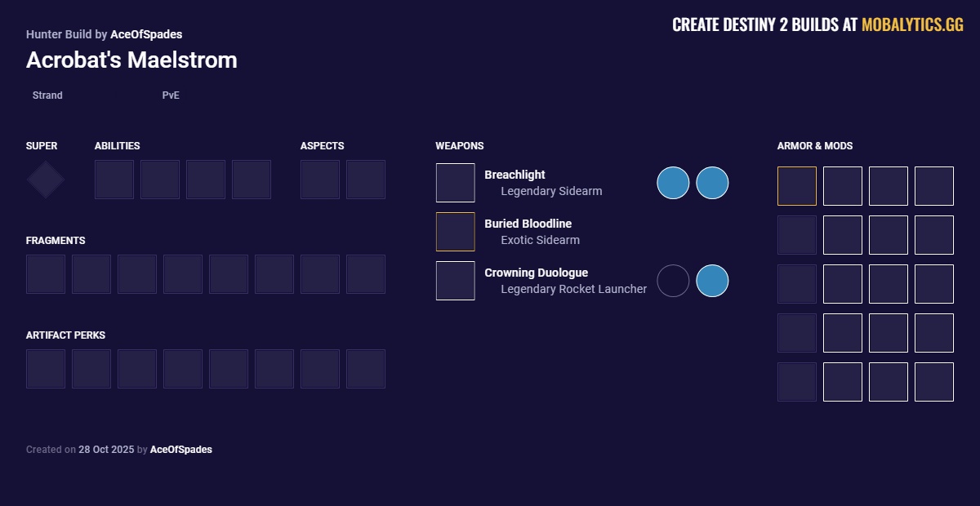
Task: Select the last Artifact Perks slot
Action: pos(366,369)
